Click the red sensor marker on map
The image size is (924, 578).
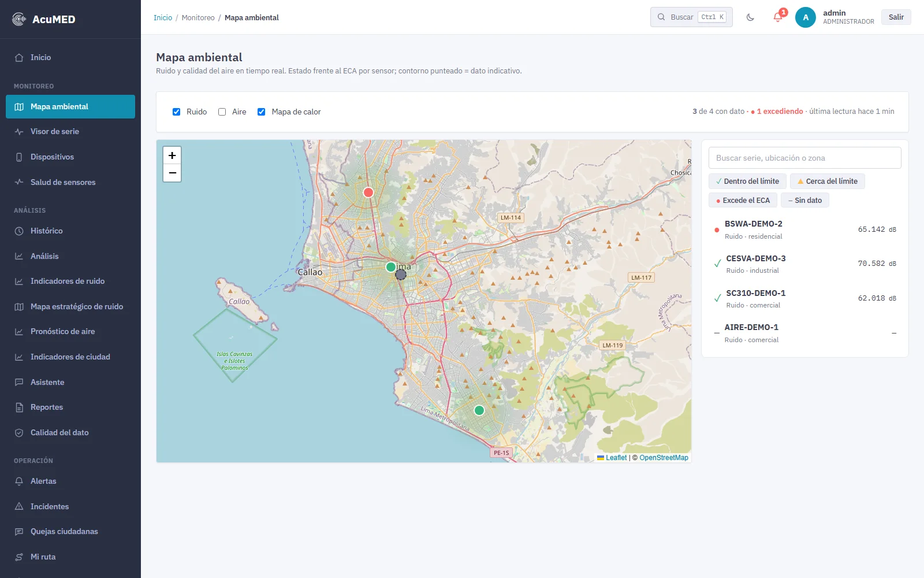click(368, 192)
